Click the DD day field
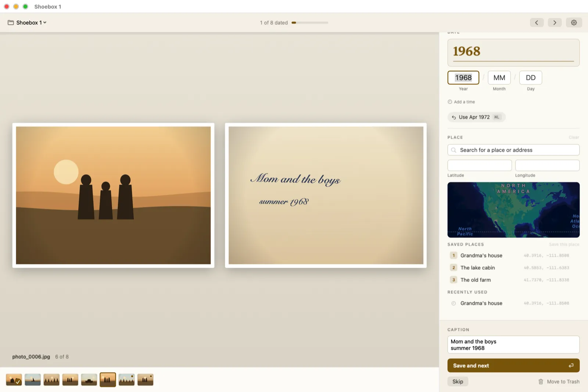 click(531, 78)
